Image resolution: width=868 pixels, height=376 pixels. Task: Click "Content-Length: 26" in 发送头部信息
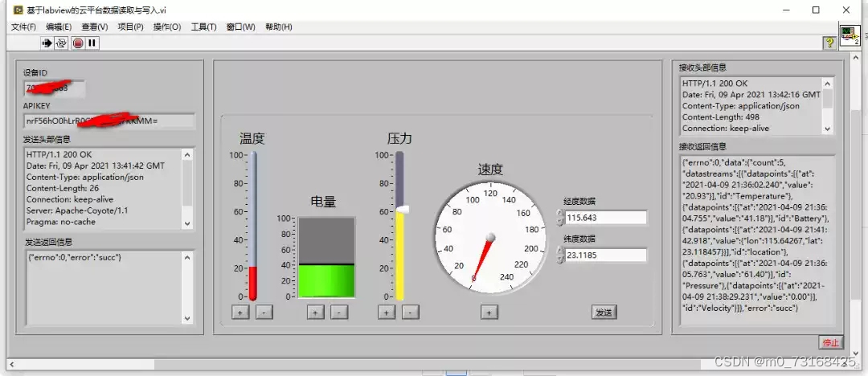62,188
